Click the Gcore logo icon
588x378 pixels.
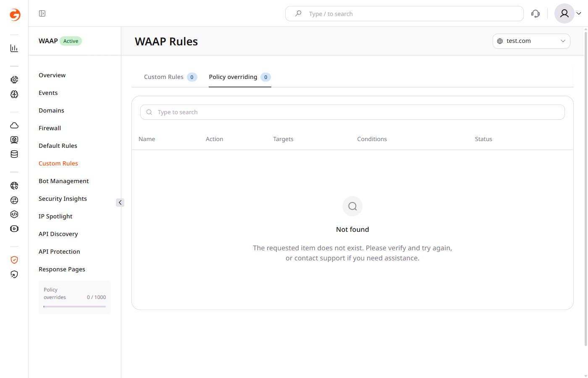pos(15,15)
